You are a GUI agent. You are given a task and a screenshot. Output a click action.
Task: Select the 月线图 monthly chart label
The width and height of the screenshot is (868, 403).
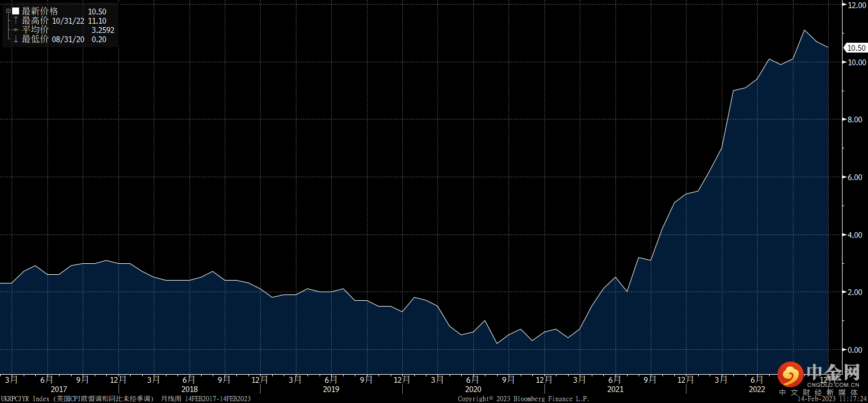171,398
